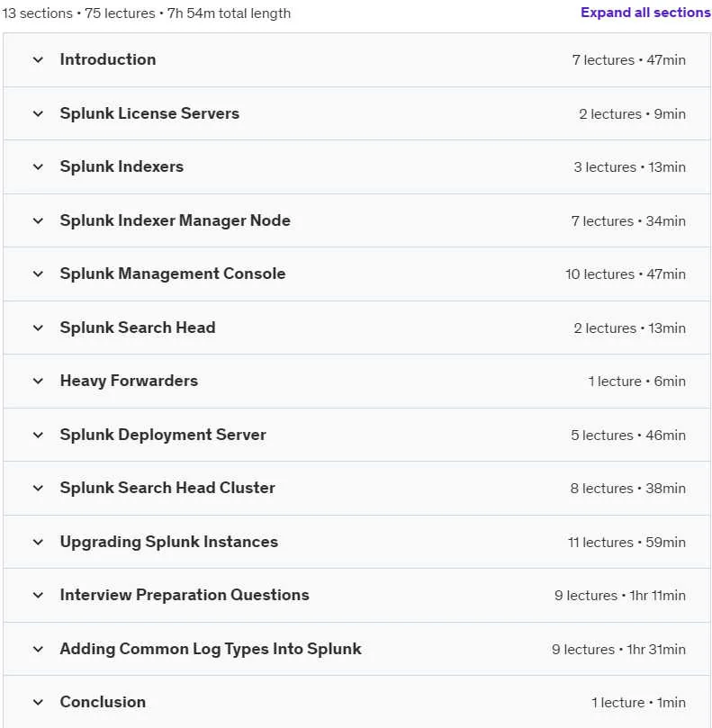
Task: Open Upgrading Splunk Instances section title
Action: coord(168,543)
